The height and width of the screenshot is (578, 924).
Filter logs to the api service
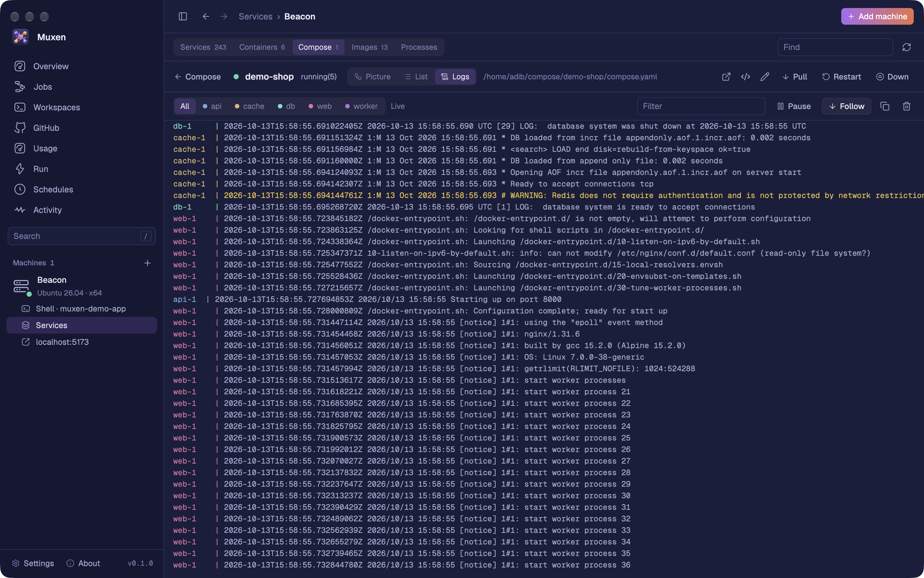(x=212, y=106)
